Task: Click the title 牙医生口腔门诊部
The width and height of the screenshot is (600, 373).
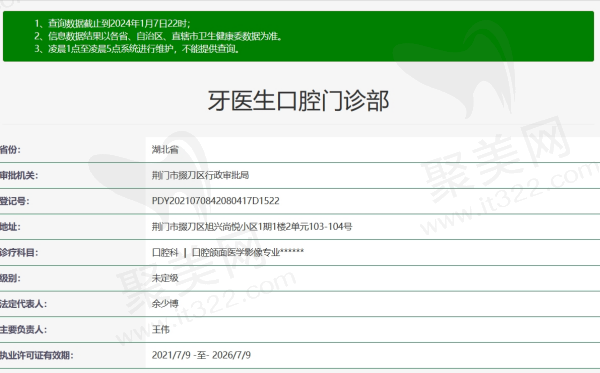Action: point(298,101)
